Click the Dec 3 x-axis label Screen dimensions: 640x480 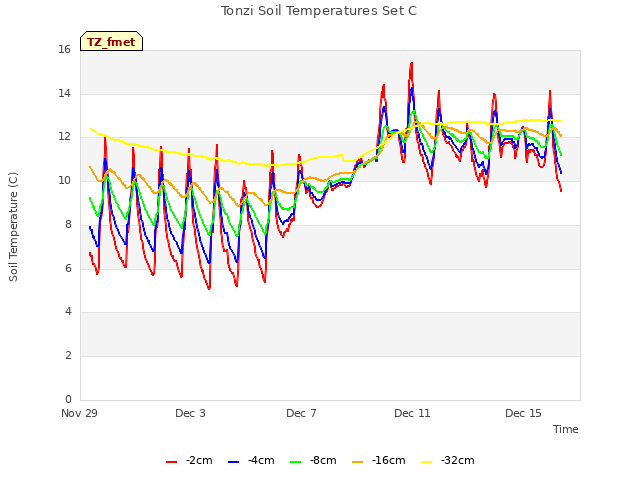pyautogui.click(x=190, y=413)
